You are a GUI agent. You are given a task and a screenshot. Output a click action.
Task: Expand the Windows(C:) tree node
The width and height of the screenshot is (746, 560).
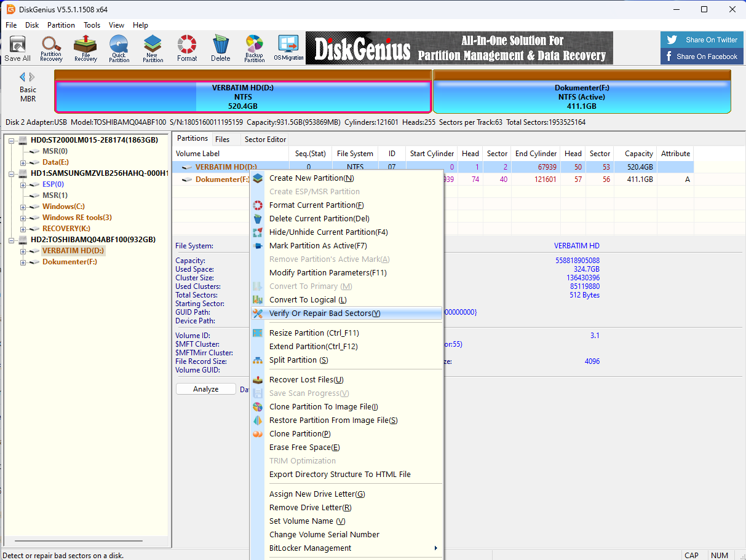click(x=23, y=207)
